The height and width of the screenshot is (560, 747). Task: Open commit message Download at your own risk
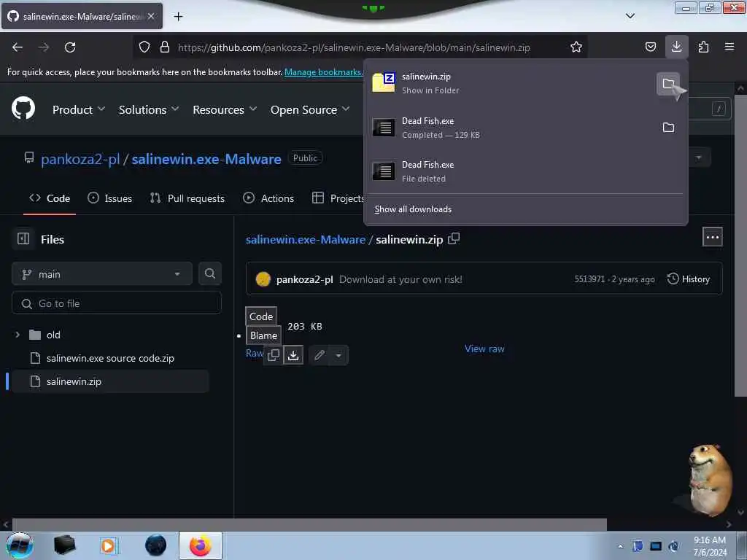pyautogui.click(x=400, y=279)
